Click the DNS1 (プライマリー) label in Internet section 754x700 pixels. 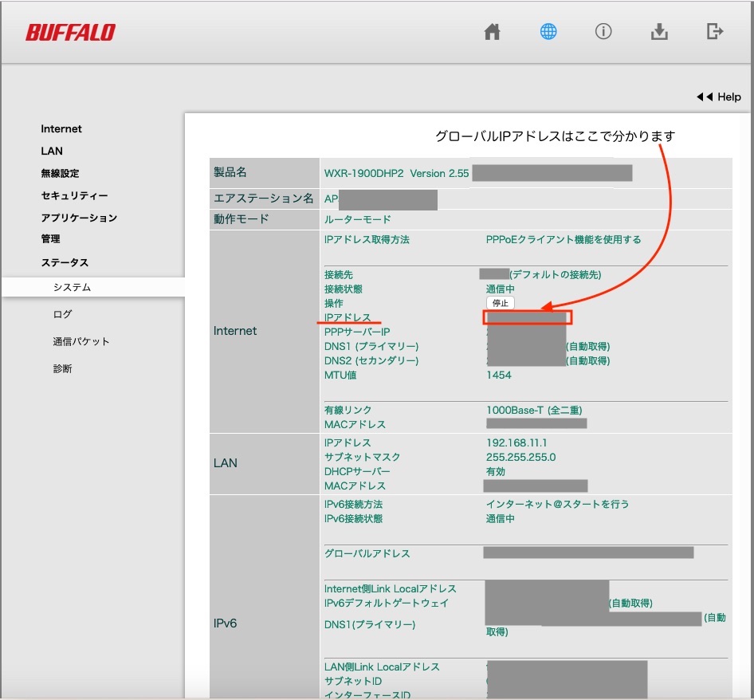tap(371, 346)
